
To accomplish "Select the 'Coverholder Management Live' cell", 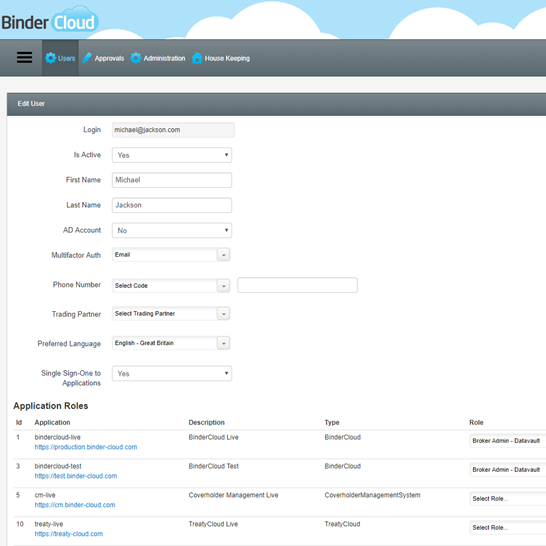I will click(x=233, y=495).
